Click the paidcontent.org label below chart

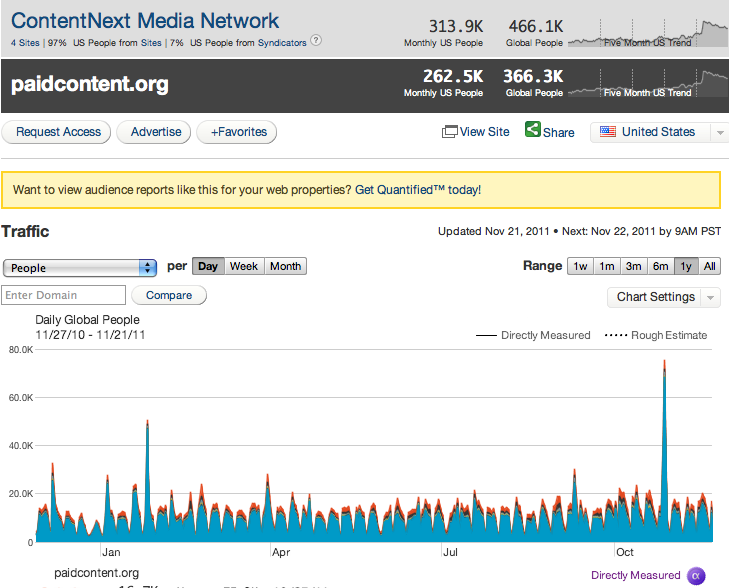point(96,573)
